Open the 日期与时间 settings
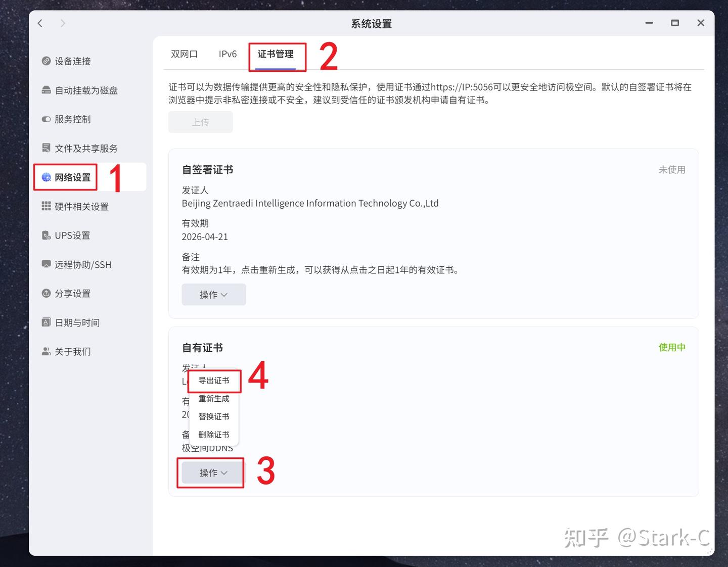The image size is (728, 567). click(77, 322)
